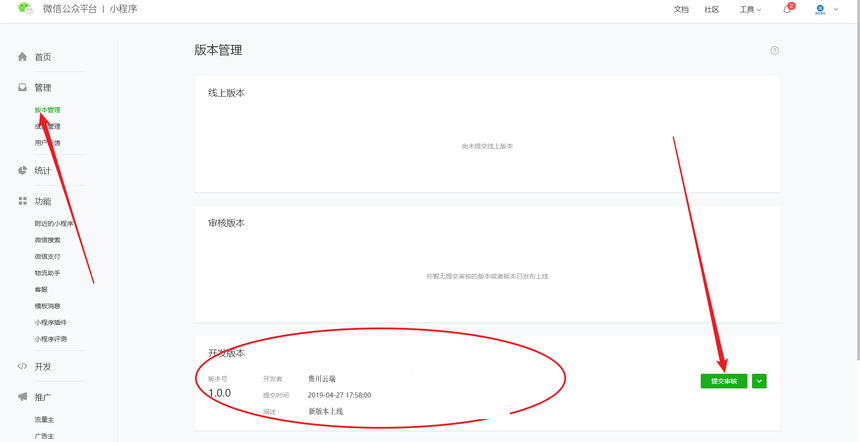
Task: Open 模板消息 in the sidebar
Action: click(x=48, y=305)
